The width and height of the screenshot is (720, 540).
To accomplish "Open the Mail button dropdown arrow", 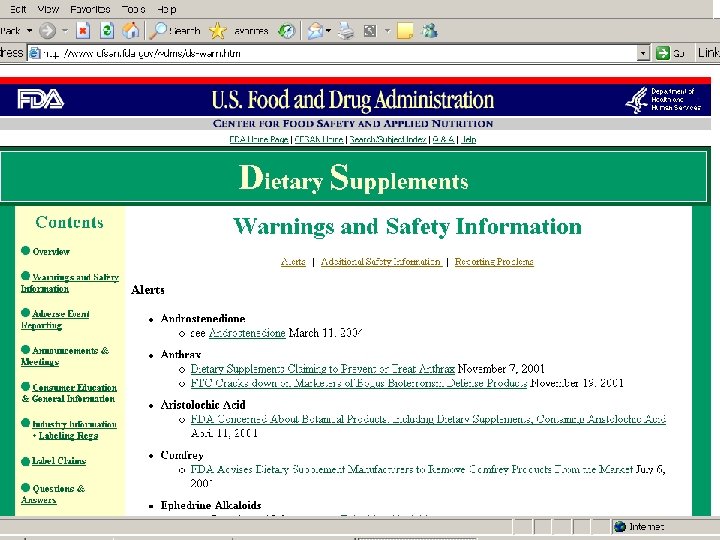I will point(328,31).
